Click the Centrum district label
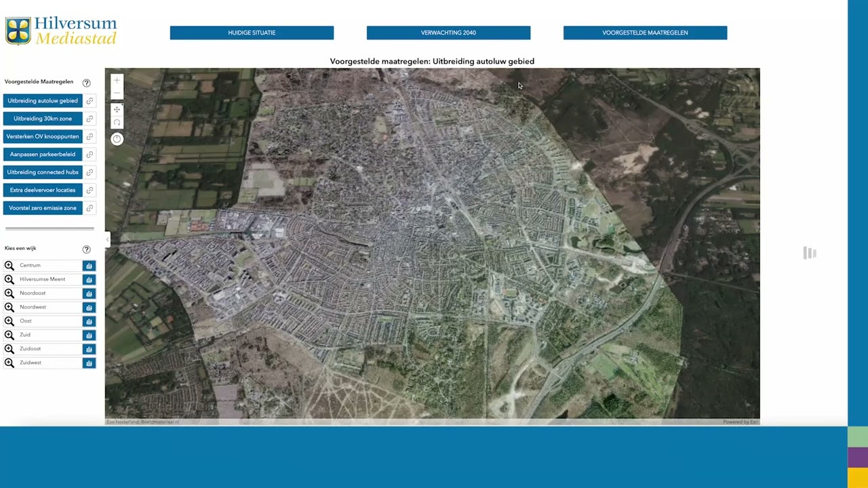Screen dimensions: 868x488 (30, 266)
